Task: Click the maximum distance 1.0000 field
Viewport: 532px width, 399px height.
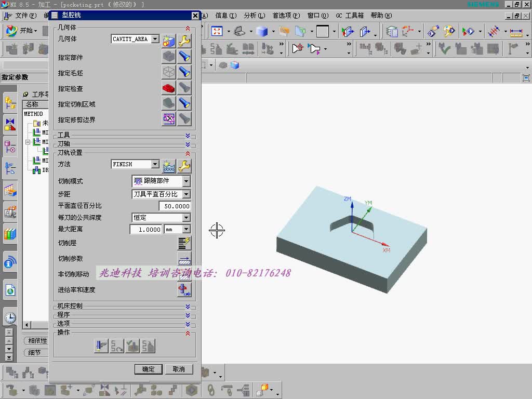Action: pyautogui.click(x=145, y=229)
